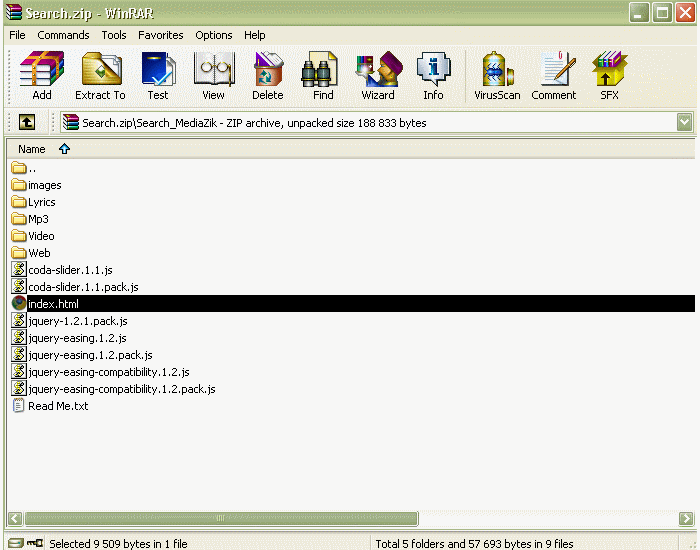700x550 pixels.
Task: Select the Web folder icon
Action: point(19,253)
